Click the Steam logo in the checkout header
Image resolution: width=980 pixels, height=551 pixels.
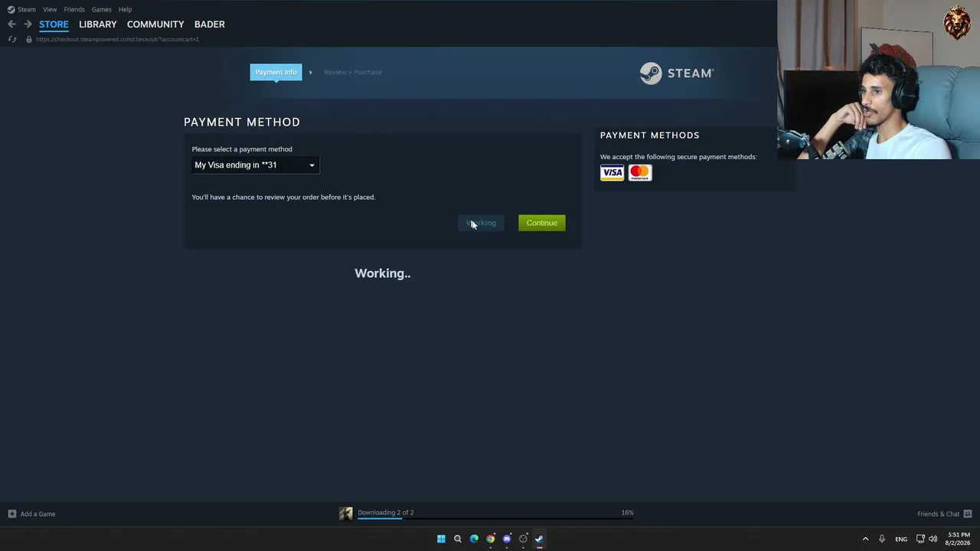coord(677,73)
